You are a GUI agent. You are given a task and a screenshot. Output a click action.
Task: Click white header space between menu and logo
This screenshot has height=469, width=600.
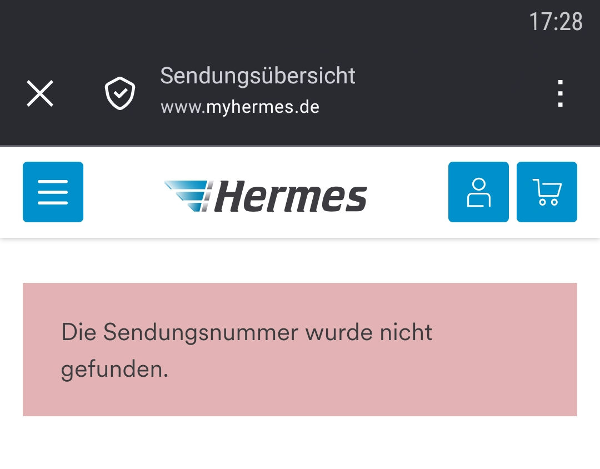click(123, 192)
